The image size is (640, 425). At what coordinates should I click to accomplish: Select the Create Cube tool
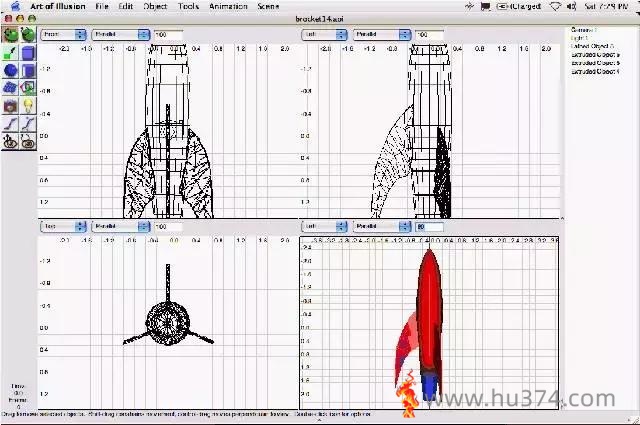28,53
